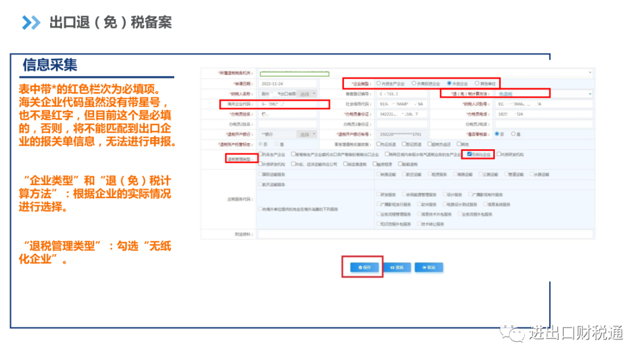
Task: Check the 信息系统服务 checkbox
Action: click(485, 204)
